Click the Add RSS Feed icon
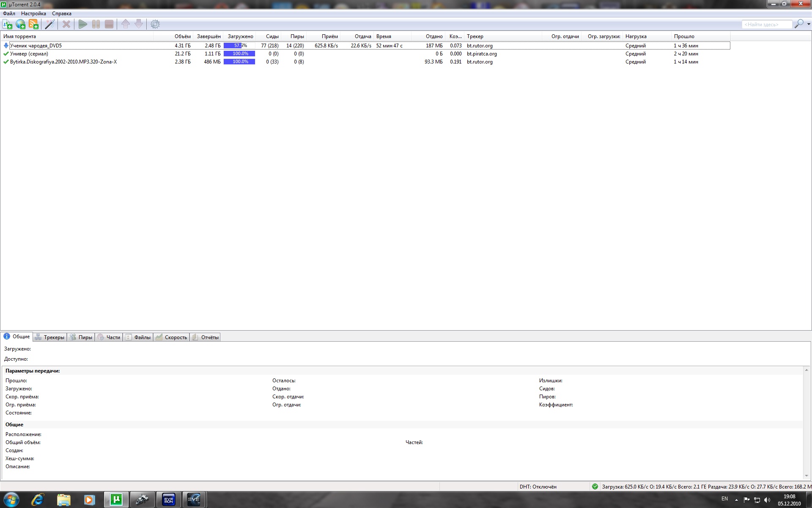This screenshot has height=508, width=812. click(33, 24)
